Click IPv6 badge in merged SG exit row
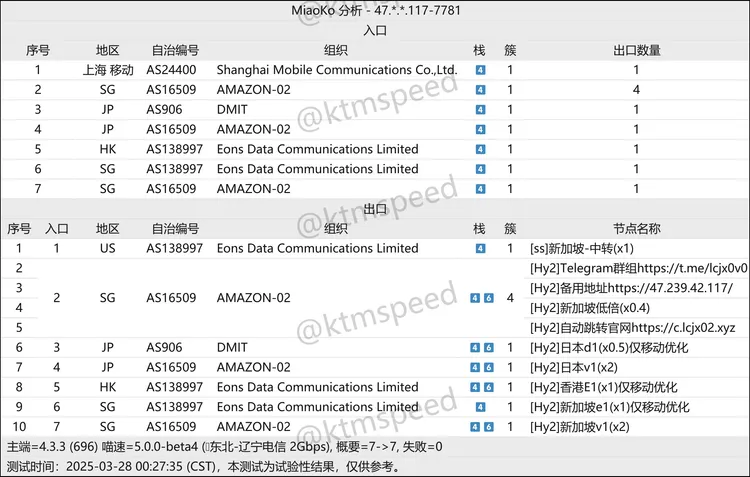 (488, 298)
